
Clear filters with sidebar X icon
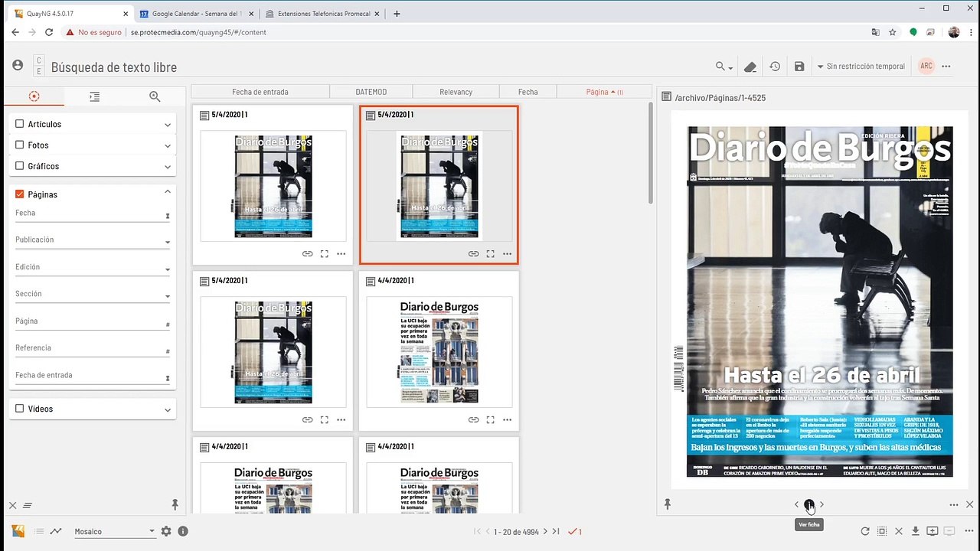tap(12, 505)
